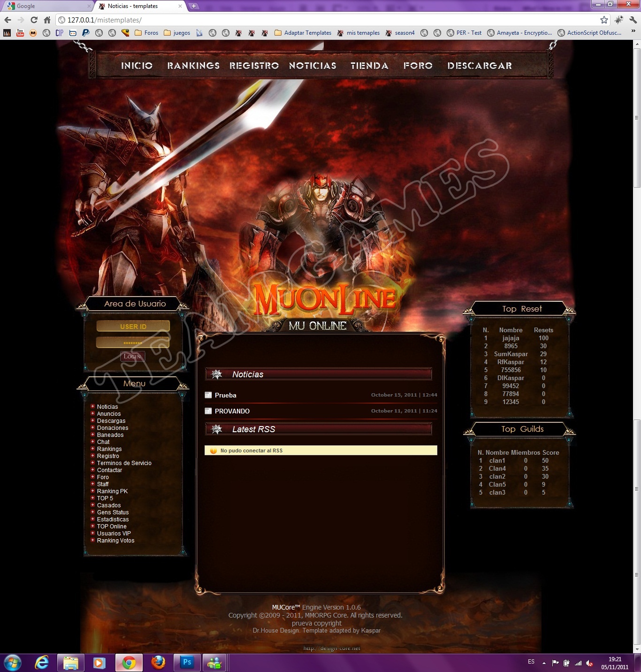This screenshot has width=641, height=672.
Task: Switch to Photoshop in the taskbar
Action: 187,663
